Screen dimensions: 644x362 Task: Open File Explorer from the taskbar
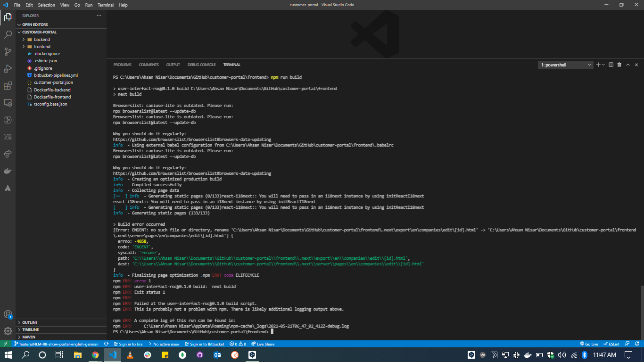point(78,355)
